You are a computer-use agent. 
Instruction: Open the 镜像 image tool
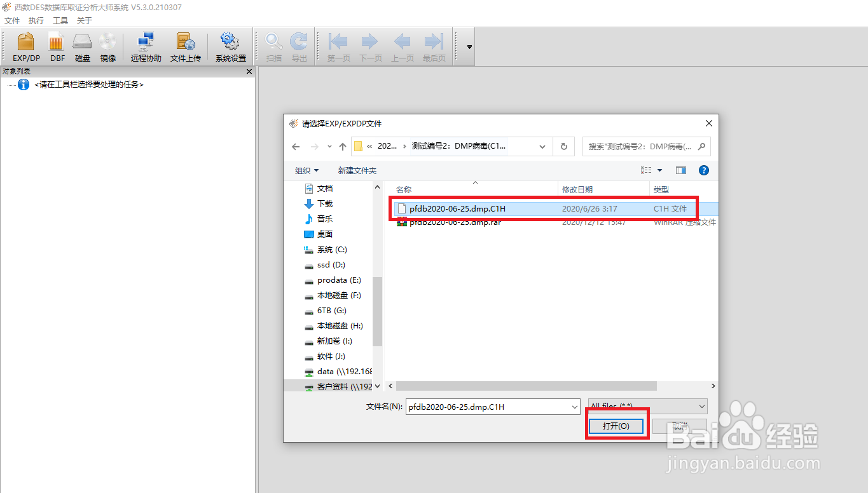point(107,48)
